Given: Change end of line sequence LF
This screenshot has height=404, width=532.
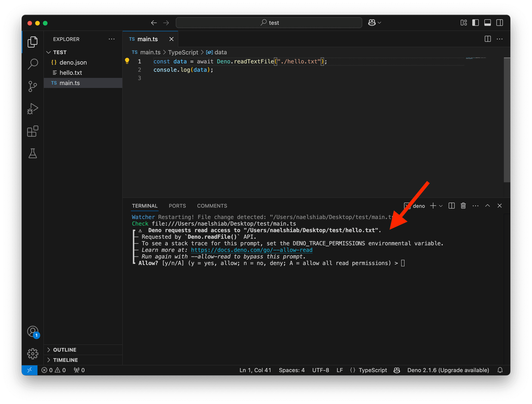Looking at the screenshot, I should click(340, 370).
